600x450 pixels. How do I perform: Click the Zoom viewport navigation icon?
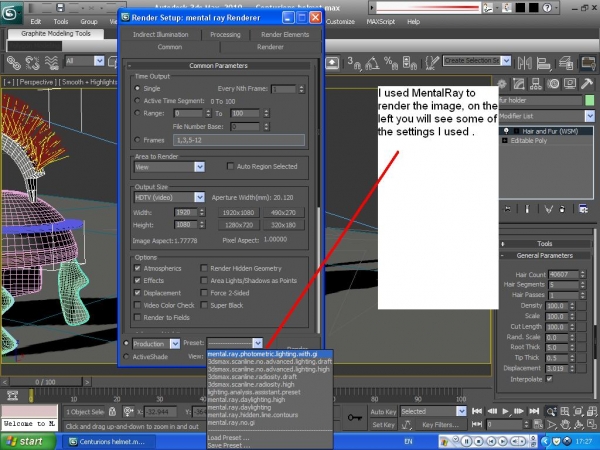coord(551,411)
